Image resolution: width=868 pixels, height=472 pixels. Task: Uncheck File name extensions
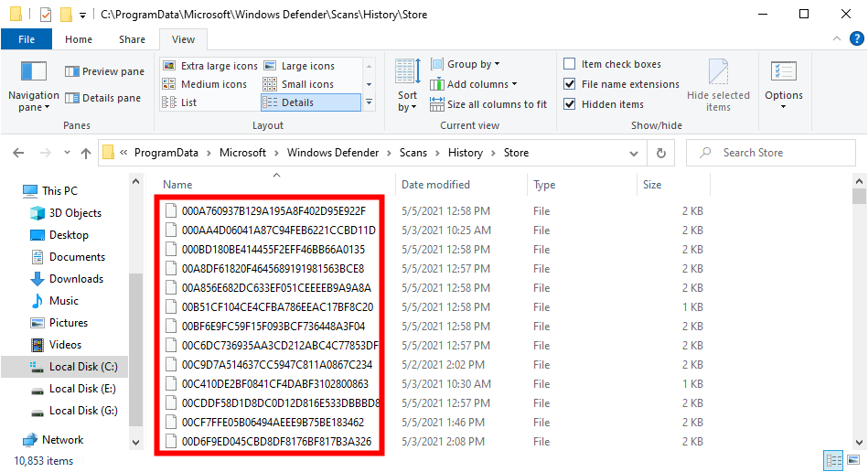pos(570,84)
